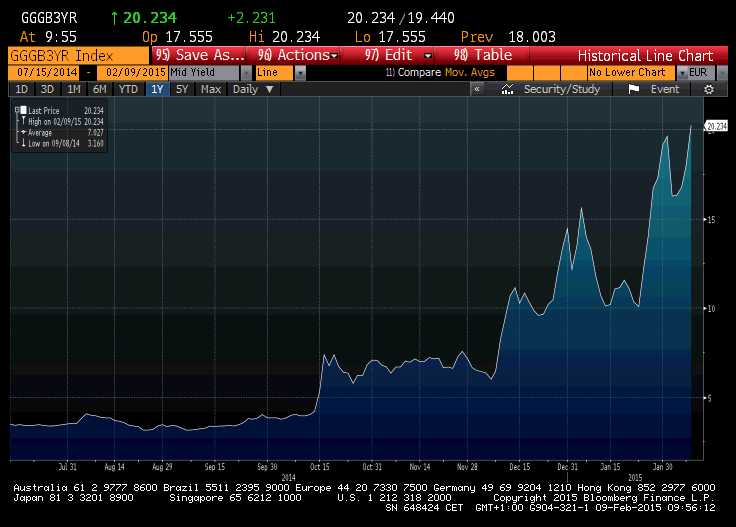Select the 1Y range tab
This screenshot has height=527, width=736.
click(x=157, y=89)
